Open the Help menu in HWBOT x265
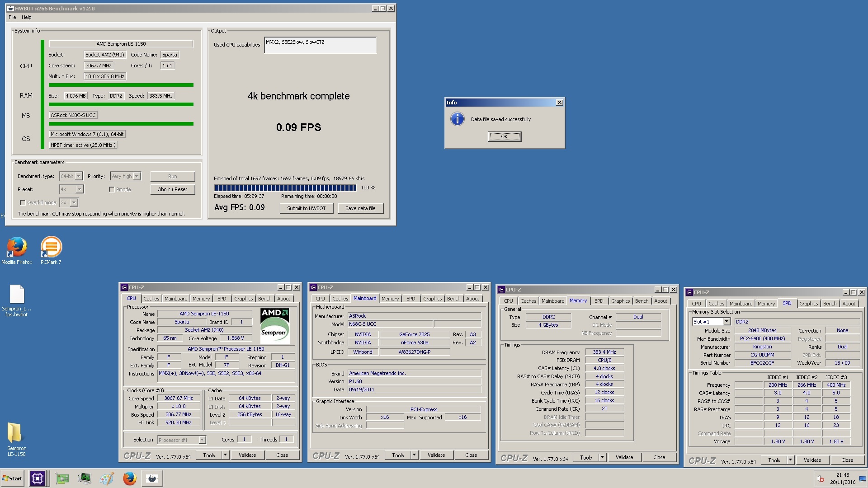 27,17
